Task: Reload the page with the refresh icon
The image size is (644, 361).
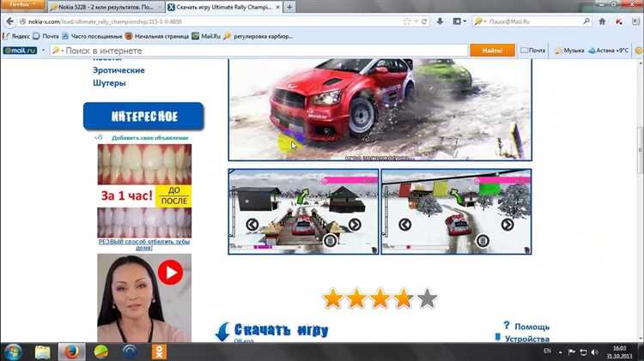Action: click(424, 21)
